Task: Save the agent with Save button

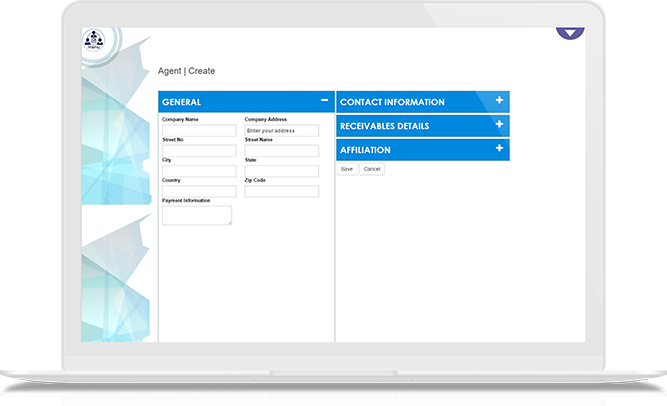Action: pos(347,169)
